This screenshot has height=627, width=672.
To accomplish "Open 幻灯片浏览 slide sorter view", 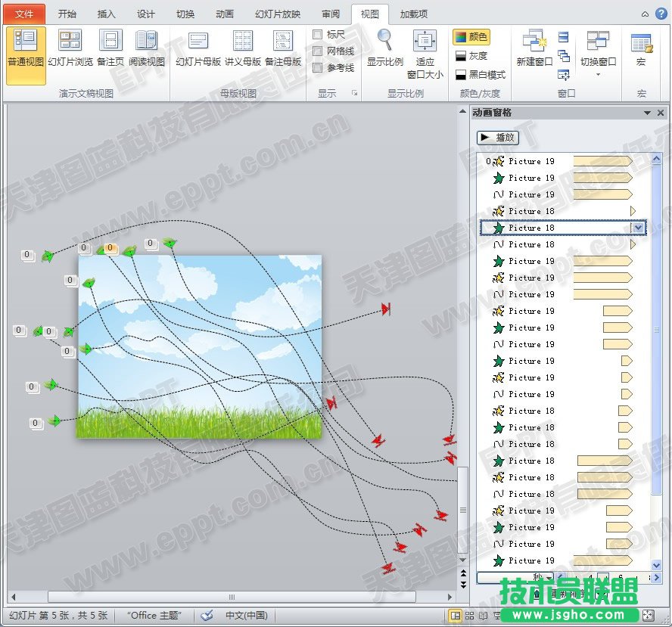I will pos(70,41).
